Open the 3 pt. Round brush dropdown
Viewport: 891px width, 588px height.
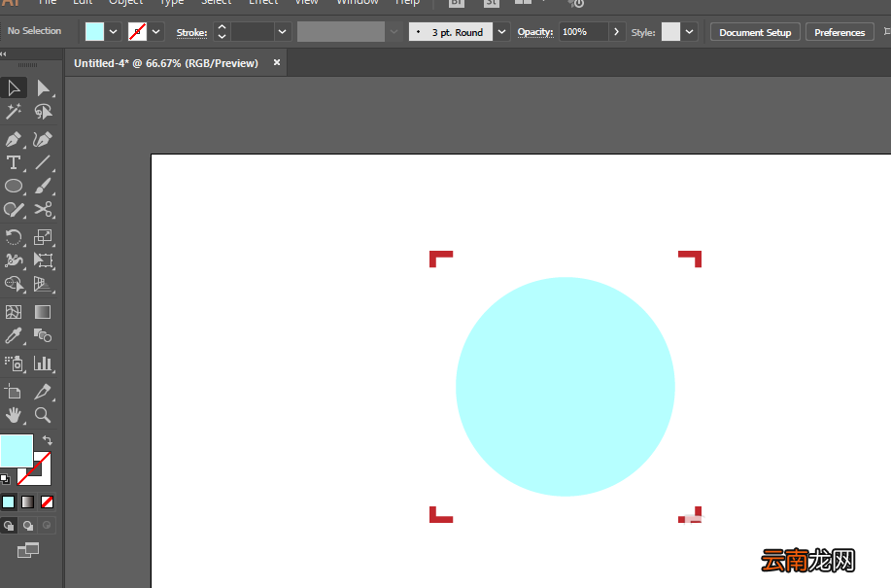[501, 32]
